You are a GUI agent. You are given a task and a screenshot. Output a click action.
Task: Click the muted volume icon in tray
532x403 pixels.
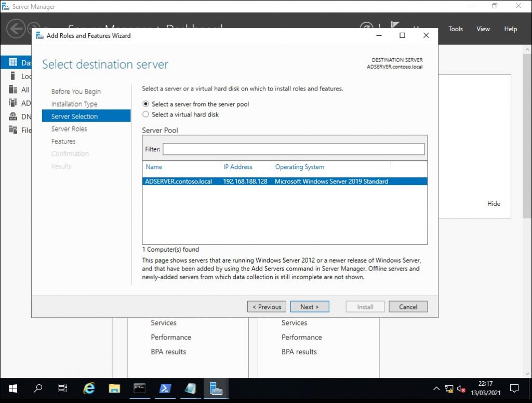point(461,388)
